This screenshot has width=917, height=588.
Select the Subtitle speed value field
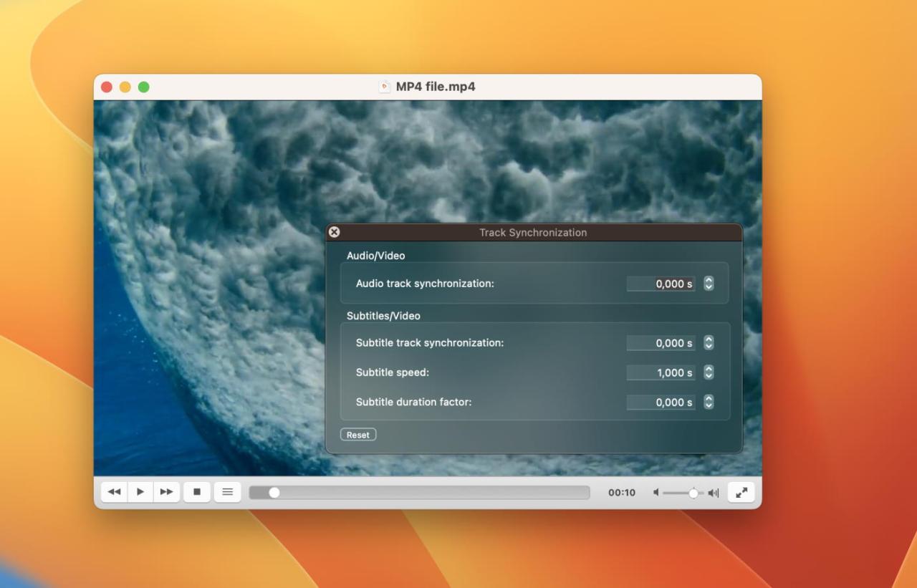pos(661,372)
